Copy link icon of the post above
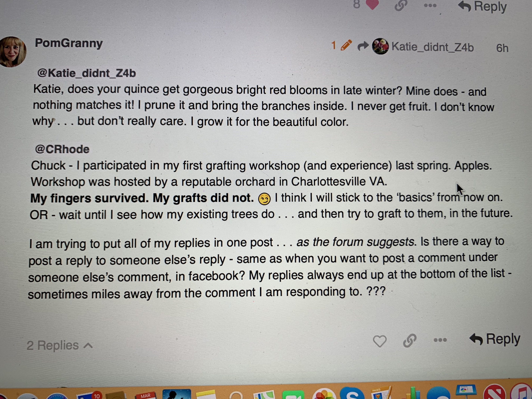This screenshot has width=532, height=399. (401, 5)
